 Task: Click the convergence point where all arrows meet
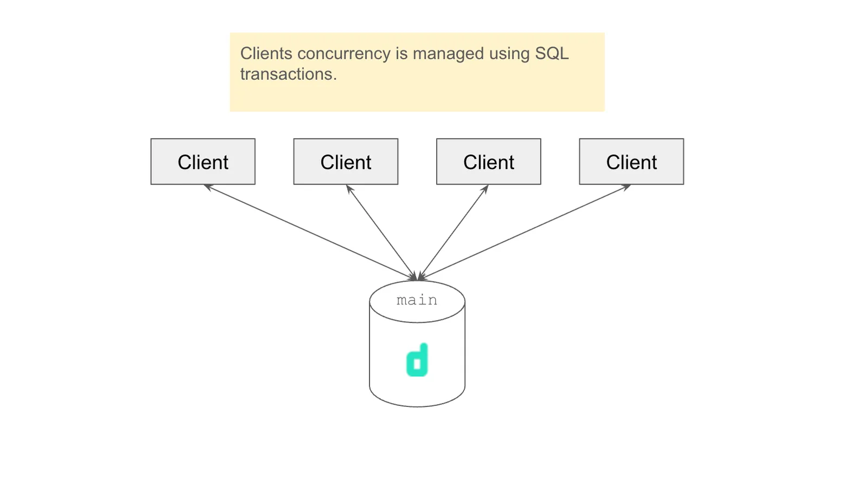(417, 277)
